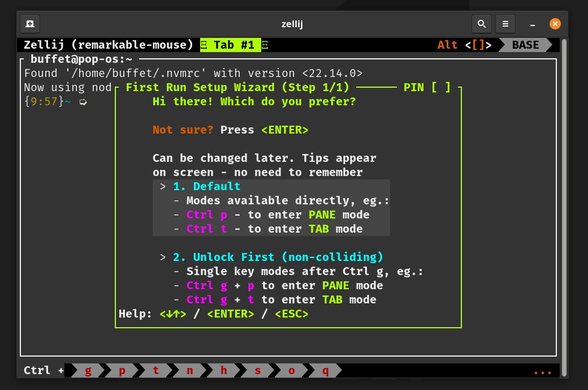
Task: Click the terminal's vertical scrollbar
Action: click(564, 207)
